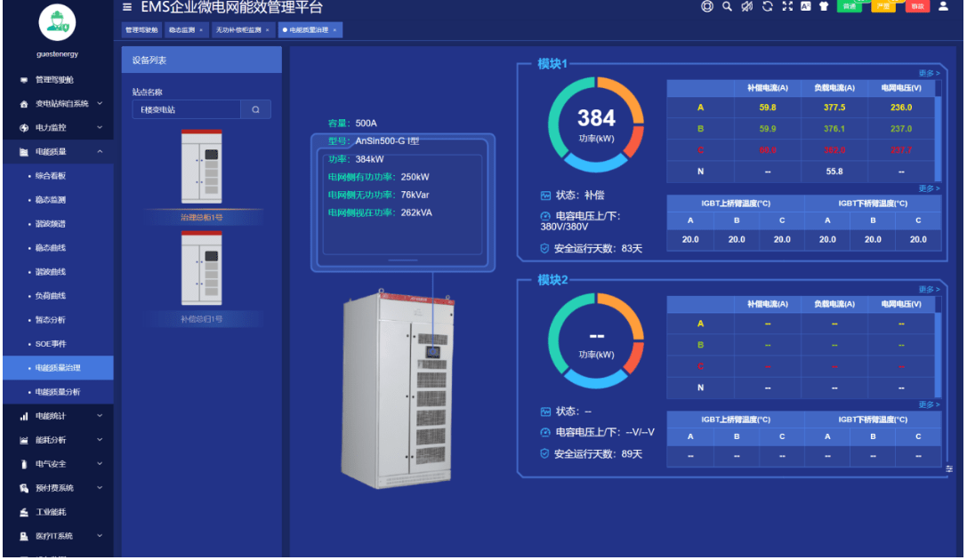This screenshot has height=560, width=967.
Task: Close the 无功补偿柜监测 tab
Action: (x=268, y=30)
